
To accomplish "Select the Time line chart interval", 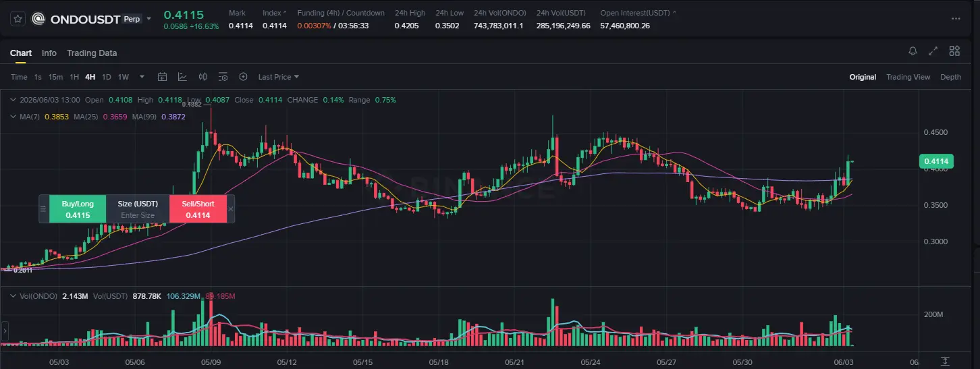I will coord(19,77).
